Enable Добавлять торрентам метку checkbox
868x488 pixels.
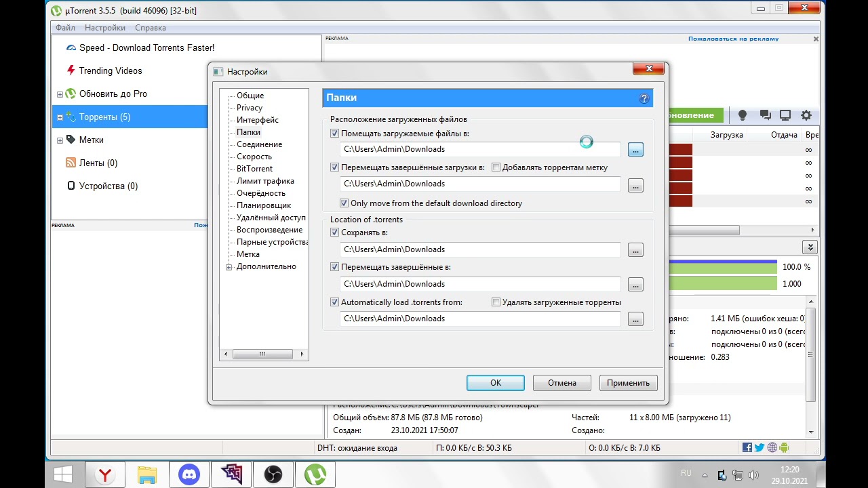pyautogui.click(x=496, y=167)
